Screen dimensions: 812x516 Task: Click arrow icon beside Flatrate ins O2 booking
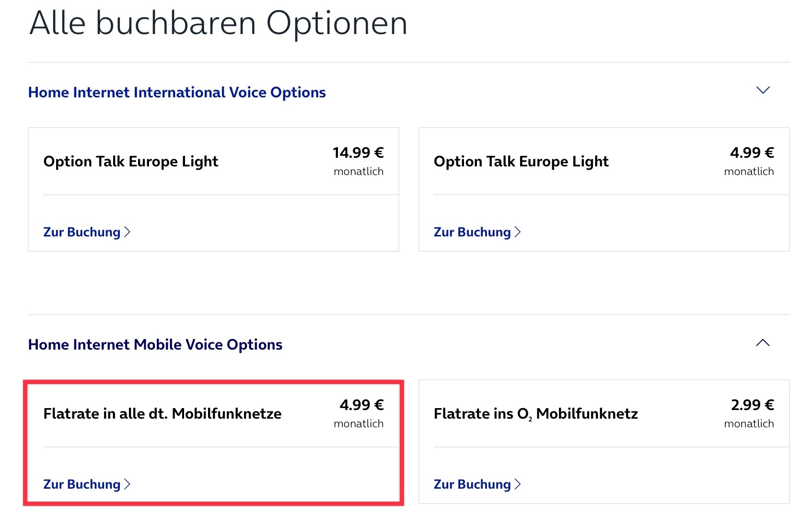click(x=518, y=484)
